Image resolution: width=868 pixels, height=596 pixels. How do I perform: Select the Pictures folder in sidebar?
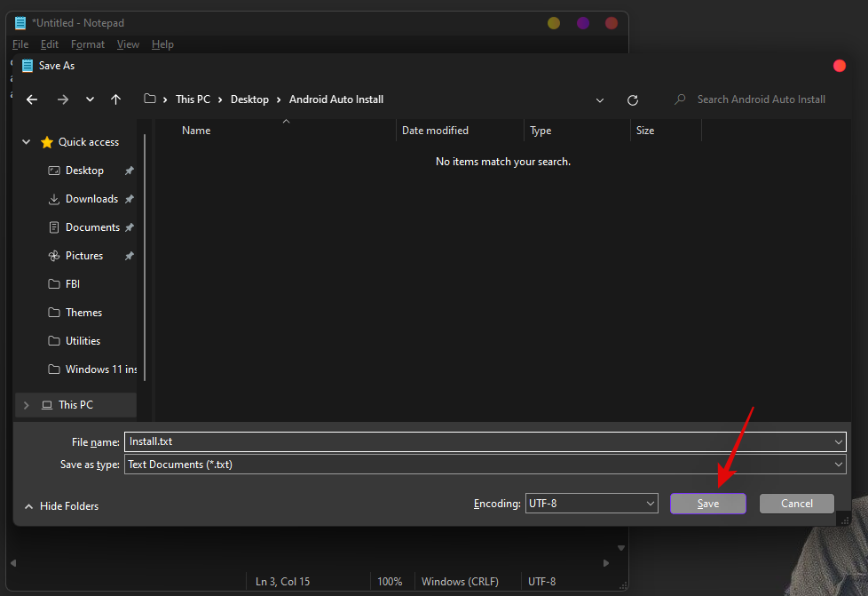tap(84, 256)
